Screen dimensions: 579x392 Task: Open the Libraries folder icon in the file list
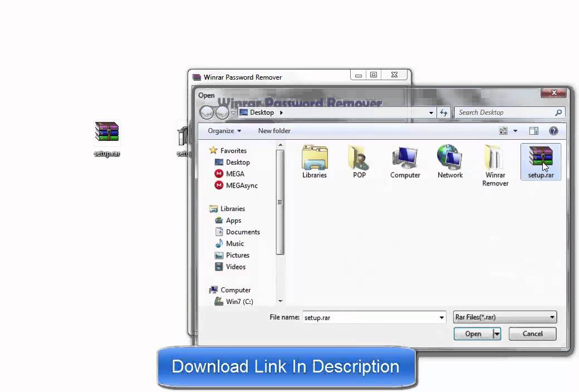click(315, 162)
